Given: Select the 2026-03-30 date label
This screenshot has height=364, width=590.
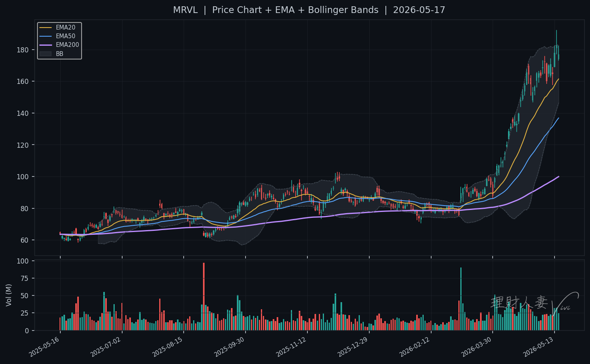Looking at the screenshot, I should pyautogui.click(x=478, y=346).
